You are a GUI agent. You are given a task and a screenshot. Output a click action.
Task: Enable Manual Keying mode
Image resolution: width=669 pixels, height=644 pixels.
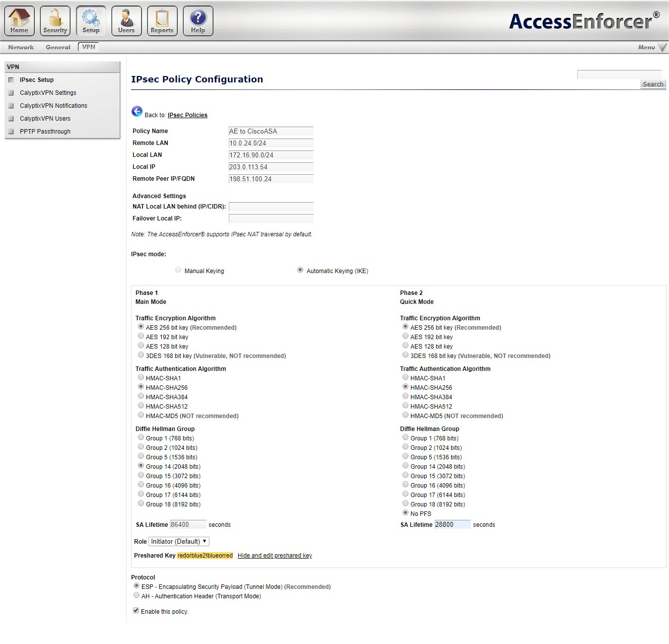pyautogui.click(x=178, y=270)
